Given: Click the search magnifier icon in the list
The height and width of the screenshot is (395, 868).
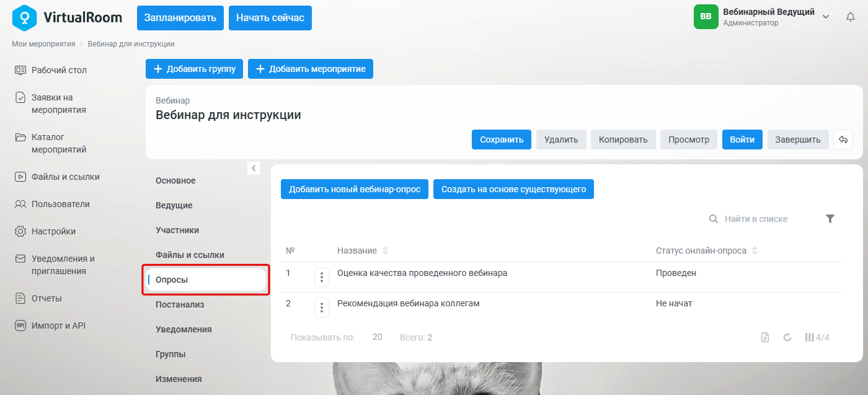Looking at the screenshot, I should 714,219.
